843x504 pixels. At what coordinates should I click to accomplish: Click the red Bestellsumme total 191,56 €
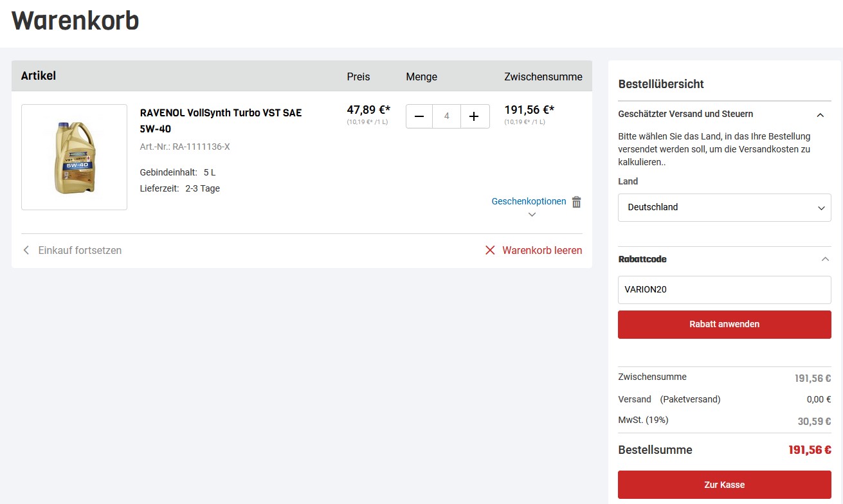coord(810,450)
